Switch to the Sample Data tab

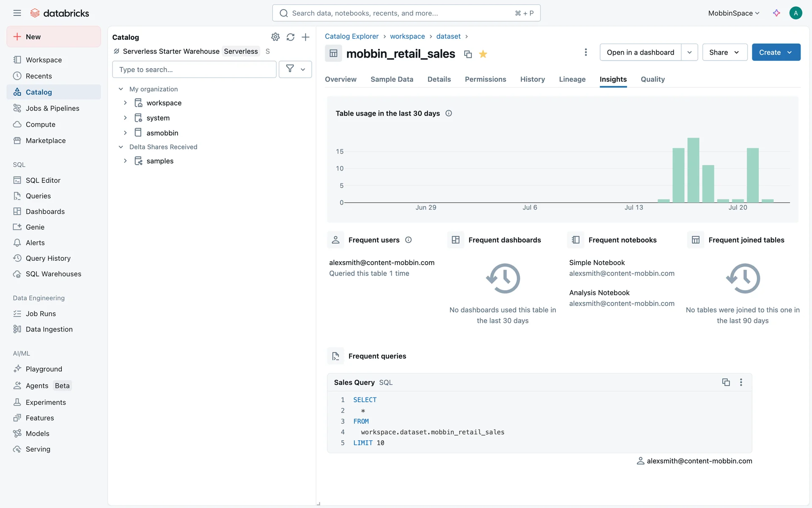point(392,79)
